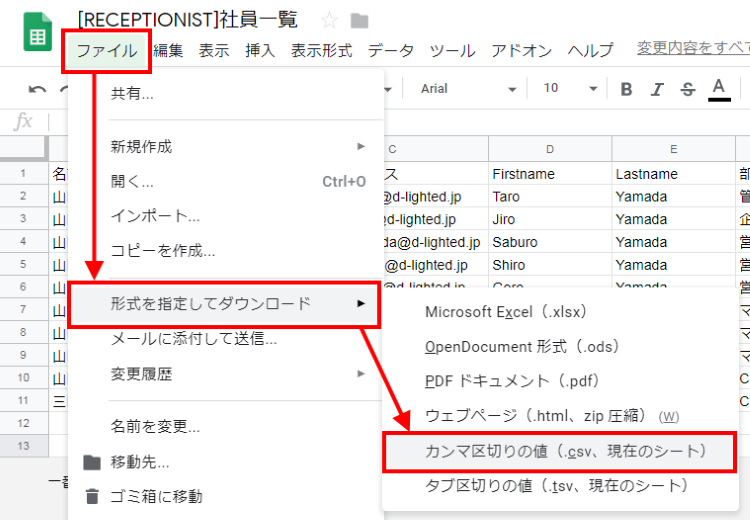This screenshot has width=750, height=520.
Task: Open the データ menu
Action: [x=390, y=51]
